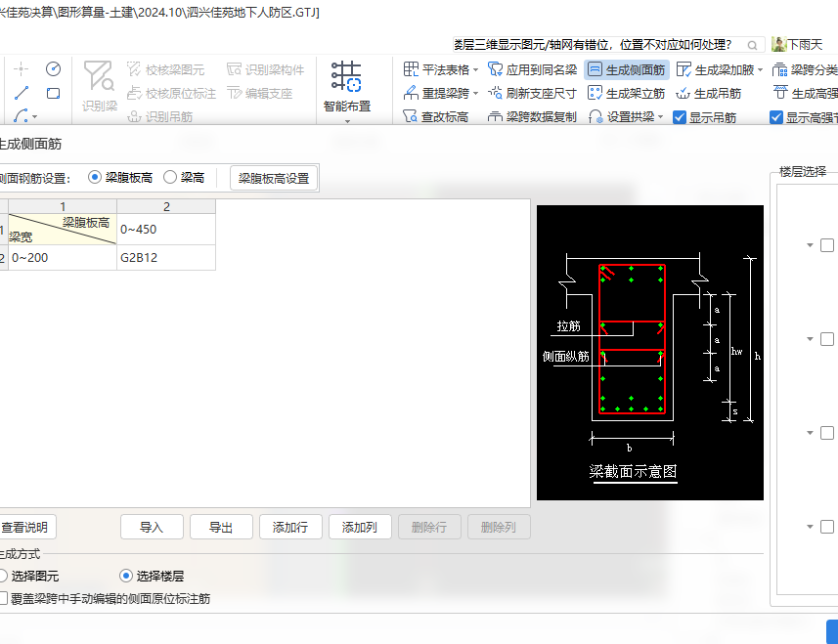Open the arc draw tool dropdown

click(35, 116)
